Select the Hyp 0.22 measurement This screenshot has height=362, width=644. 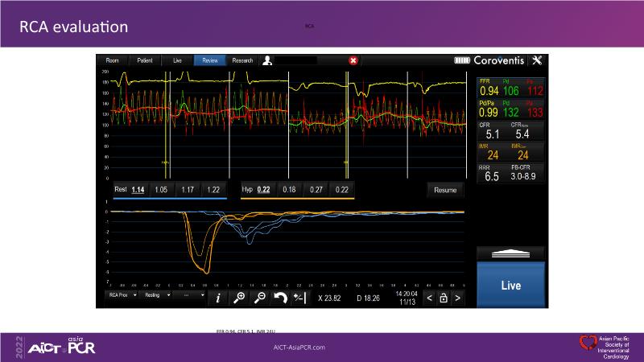pos(263,190)
